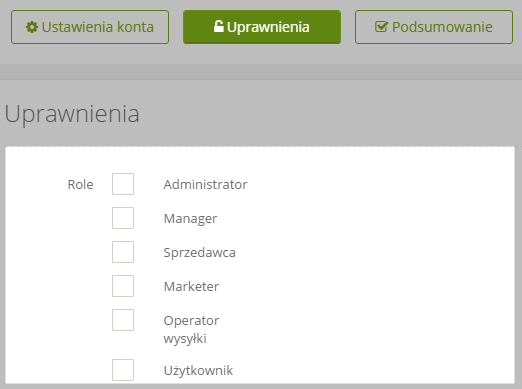Click the gear icon on Ustawienia konta

click(32, 27)
